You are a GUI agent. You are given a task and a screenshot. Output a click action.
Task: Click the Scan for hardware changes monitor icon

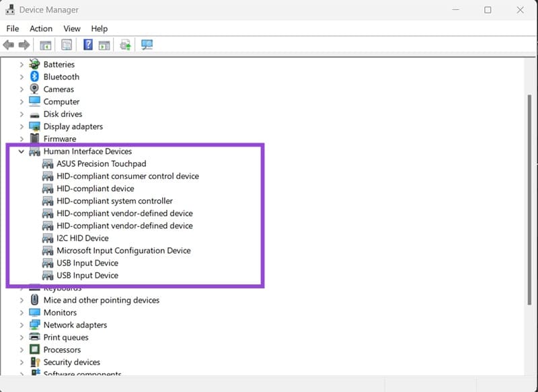[147, 44]
